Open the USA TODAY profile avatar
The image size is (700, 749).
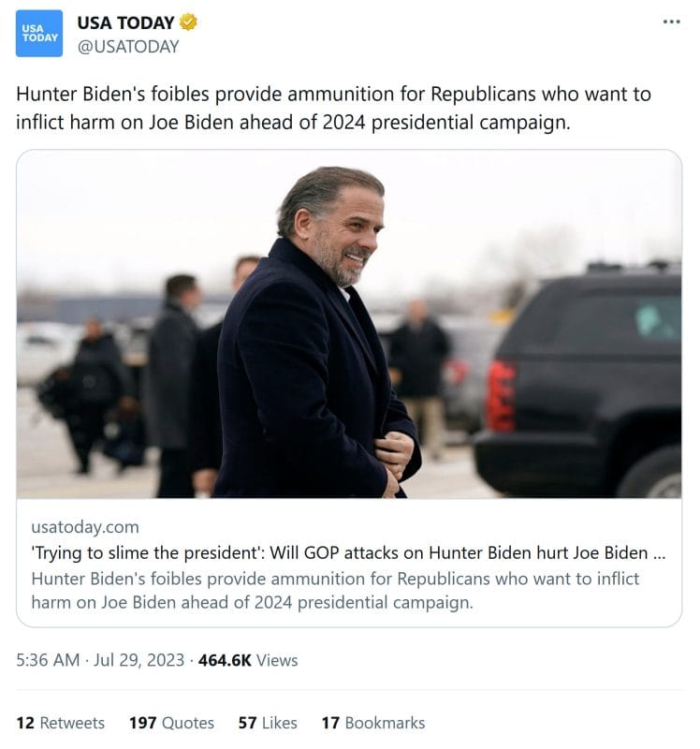pyautogui.click(x=39, y=34)
